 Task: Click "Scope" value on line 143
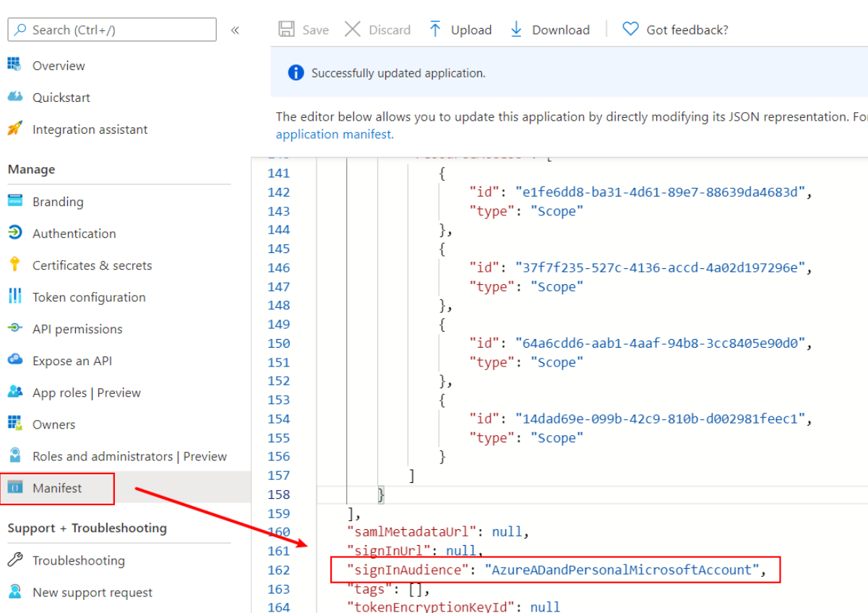pos(557,211)
